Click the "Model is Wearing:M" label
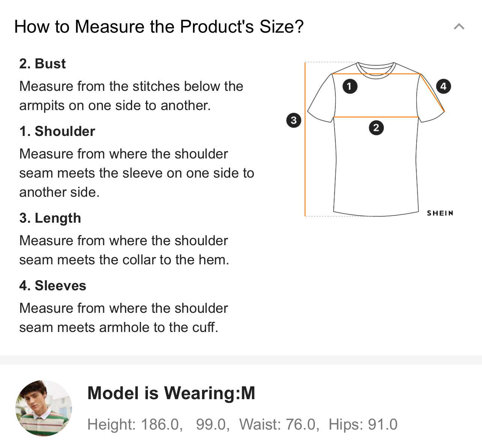 coord(171,393)
